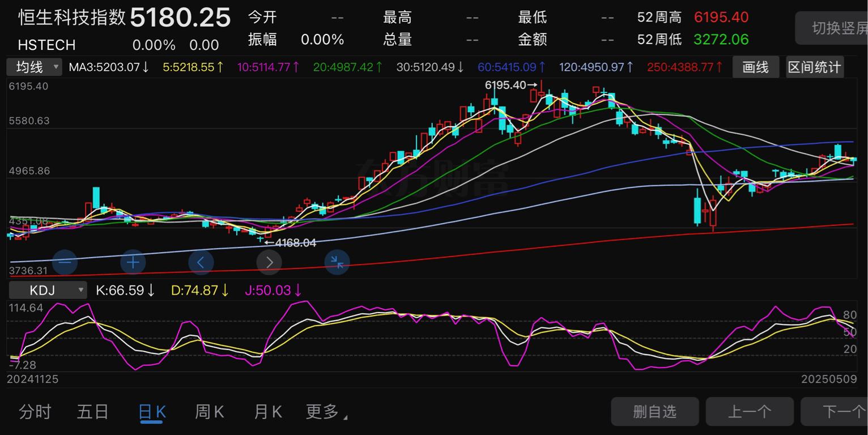This screenshot has height=435, width=868.
Task: Click the purple MA 10:5114.77 value
Action: coord(269,67)
